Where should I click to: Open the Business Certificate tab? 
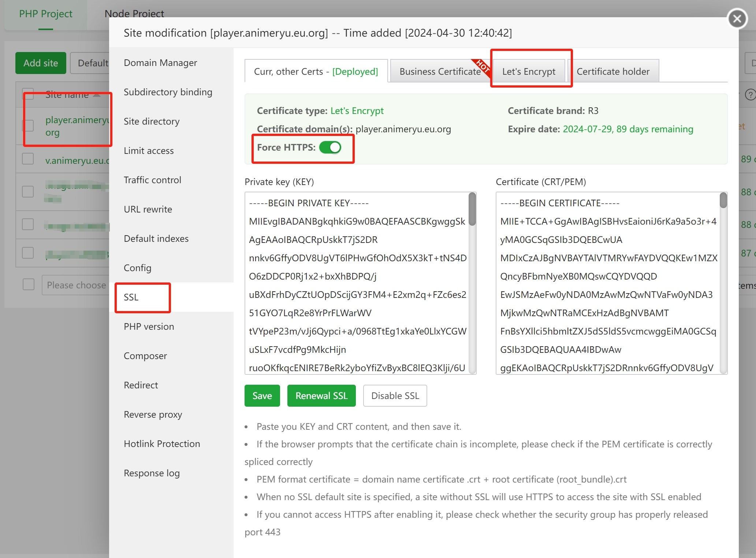point(440,71)
